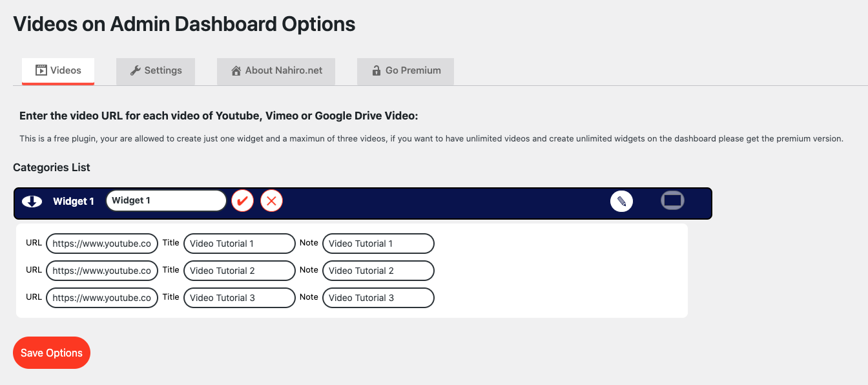Click the URL field for Video Tutorial 2

tap(102, 271)
